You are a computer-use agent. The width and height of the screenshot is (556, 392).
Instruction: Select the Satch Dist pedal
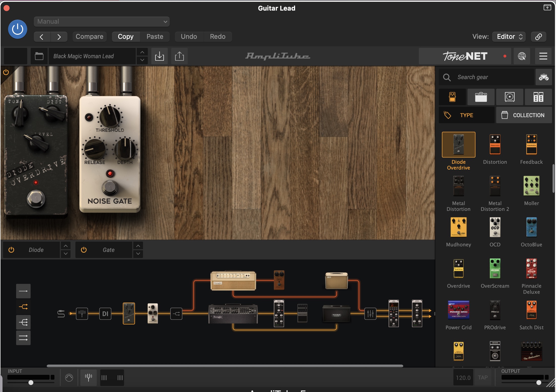pyautogui.click(x=531, y=310)
